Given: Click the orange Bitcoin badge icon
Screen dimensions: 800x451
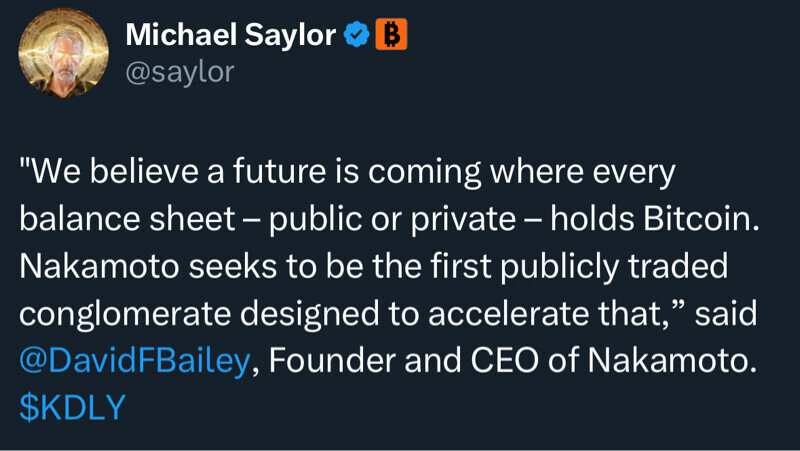Looking at the screenshot, I should coord(391,36).
